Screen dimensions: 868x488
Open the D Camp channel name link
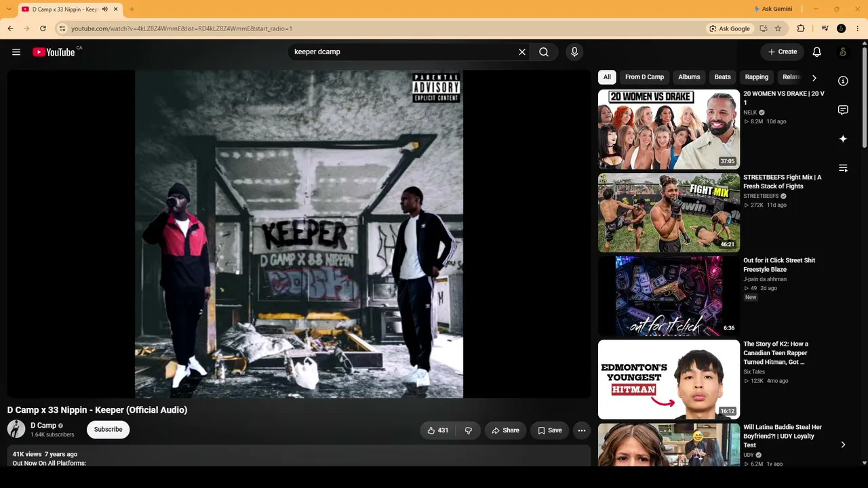tap(43, 426)
